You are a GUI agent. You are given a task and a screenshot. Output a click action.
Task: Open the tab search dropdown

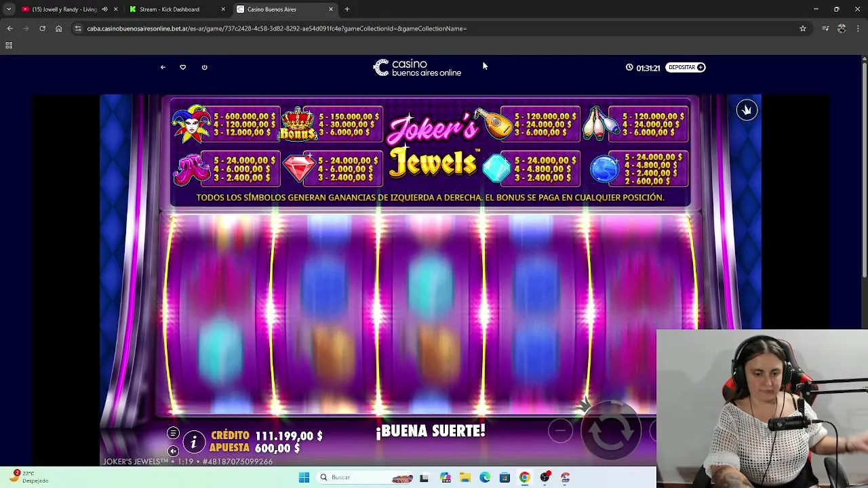click(x=8, y=9)
